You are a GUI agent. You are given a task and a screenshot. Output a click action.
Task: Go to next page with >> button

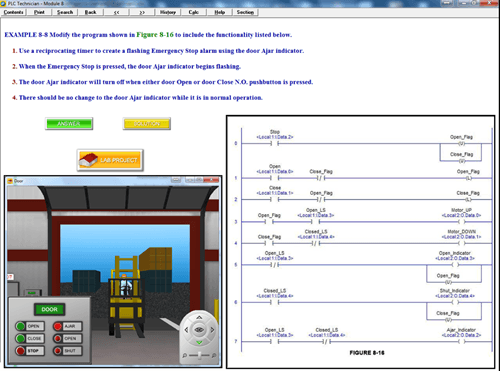tap(142, 12)
